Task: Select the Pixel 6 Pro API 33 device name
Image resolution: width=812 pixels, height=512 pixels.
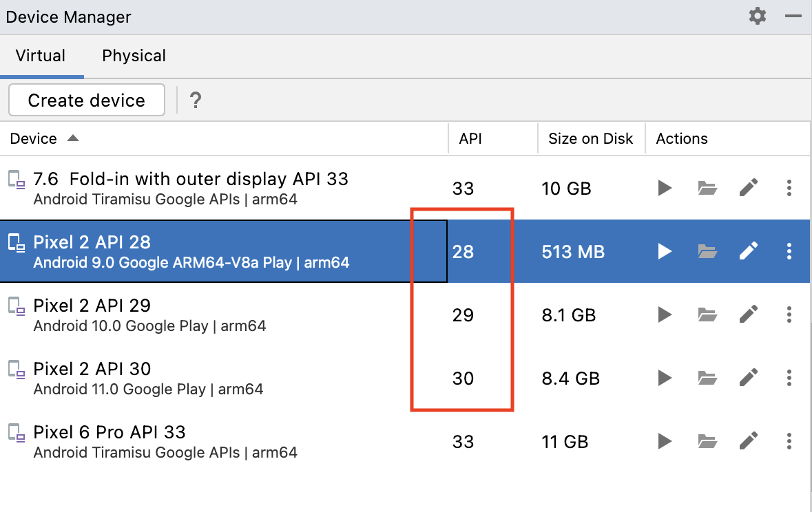Action: (110, 432)
